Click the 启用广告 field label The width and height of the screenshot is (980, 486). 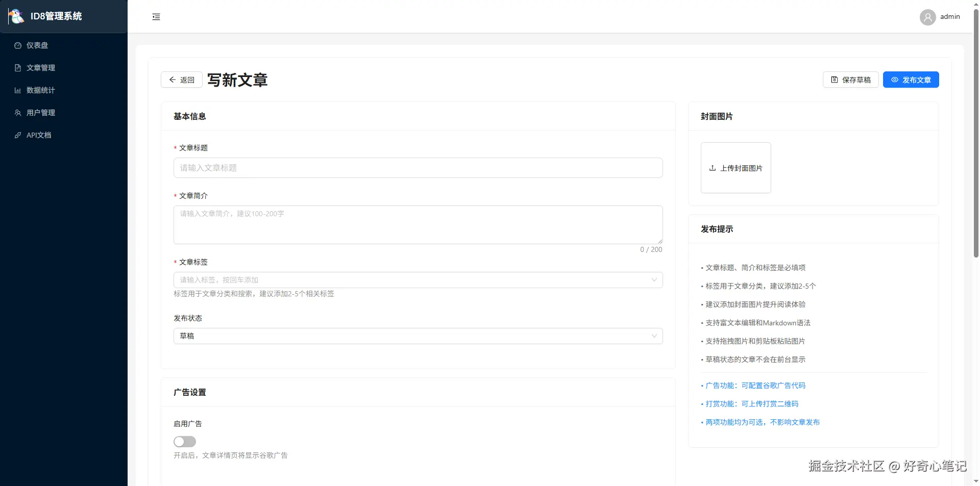pos(188,424)
